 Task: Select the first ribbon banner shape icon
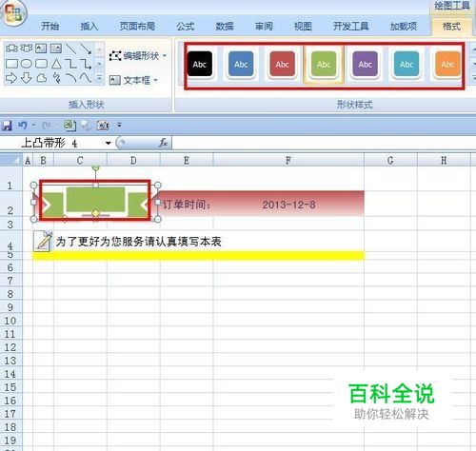coord(11,49)
